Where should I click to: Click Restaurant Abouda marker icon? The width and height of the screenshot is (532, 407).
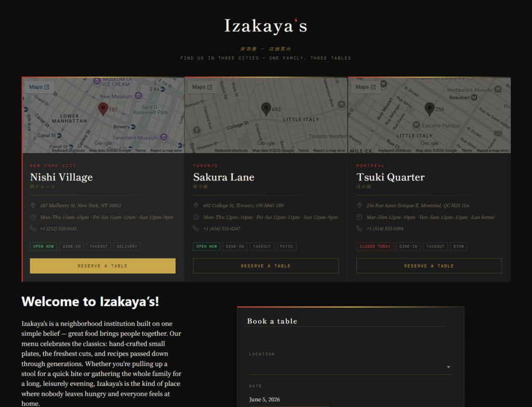[498, 89]
